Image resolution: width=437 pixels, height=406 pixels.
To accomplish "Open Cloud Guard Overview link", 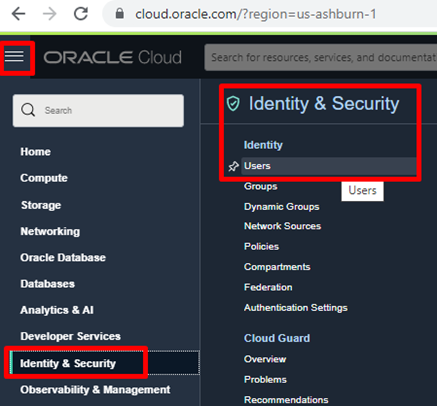I will pos(265,359).
